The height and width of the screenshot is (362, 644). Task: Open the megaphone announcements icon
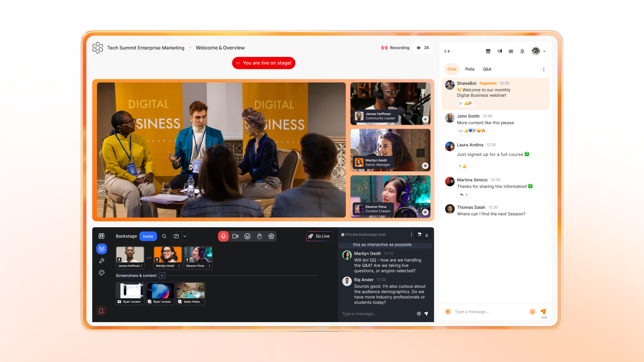coord(499,51)
